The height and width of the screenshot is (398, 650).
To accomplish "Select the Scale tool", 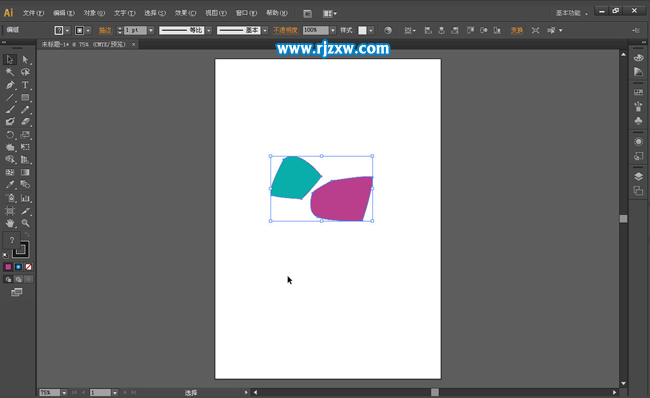I will 25,135.
